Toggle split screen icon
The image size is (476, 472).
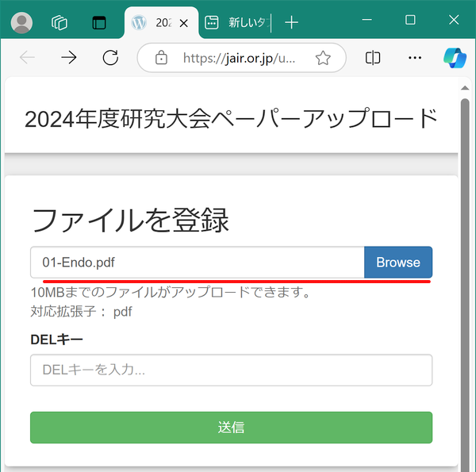(x=373, y=58)
